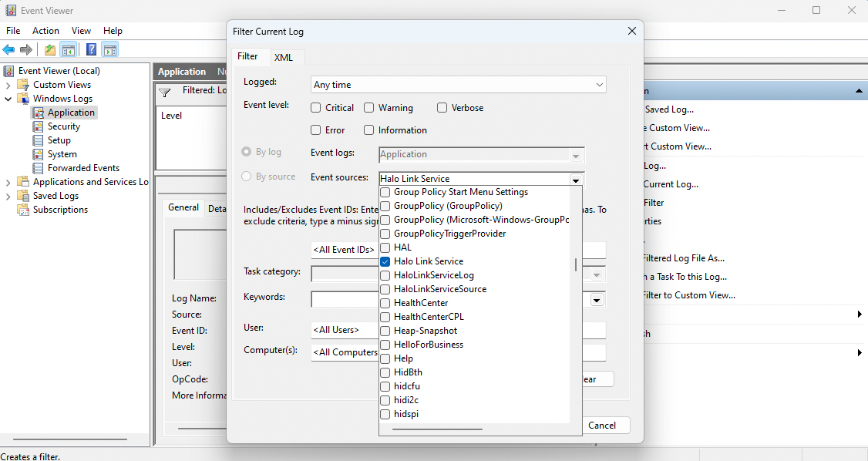868x461 pixels.
Task: Click the blue Help question mark icon
Action: (92, 50)
